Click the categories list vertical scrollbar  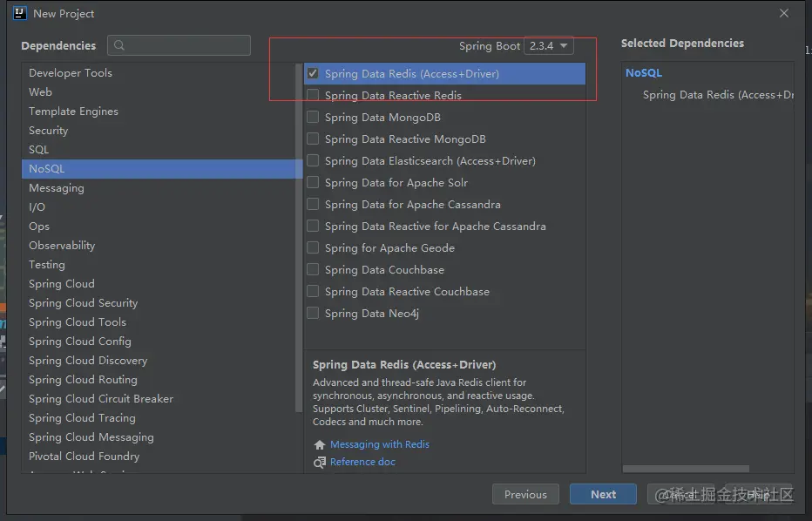coord(298,238)
